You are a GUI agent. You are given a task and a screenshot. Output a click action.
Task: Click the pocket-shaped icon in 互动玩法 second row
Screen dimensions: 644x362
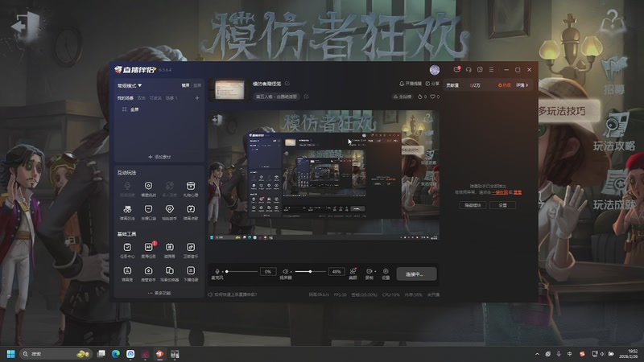tap(148, 209)
